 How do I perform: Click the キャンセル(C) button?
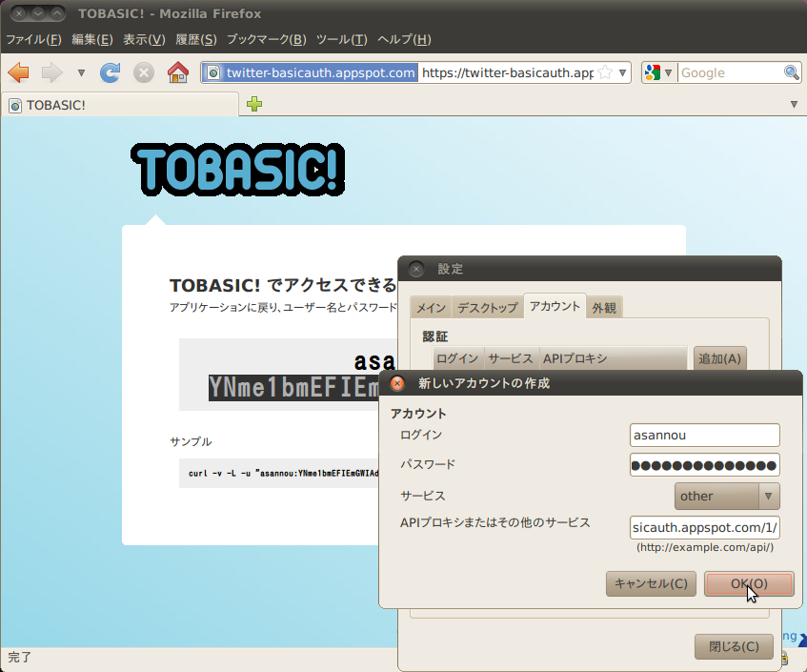(x=651, y=583)
